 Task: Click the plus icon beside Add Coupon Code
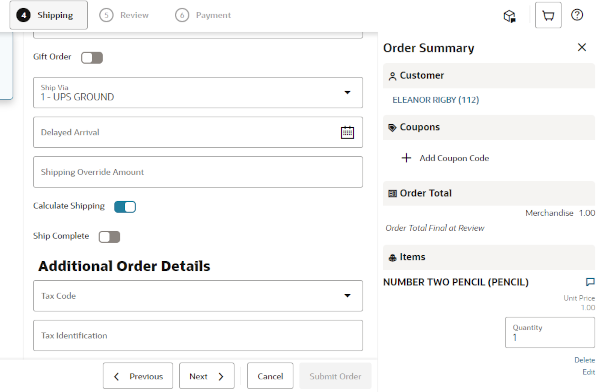coord(406,158)
